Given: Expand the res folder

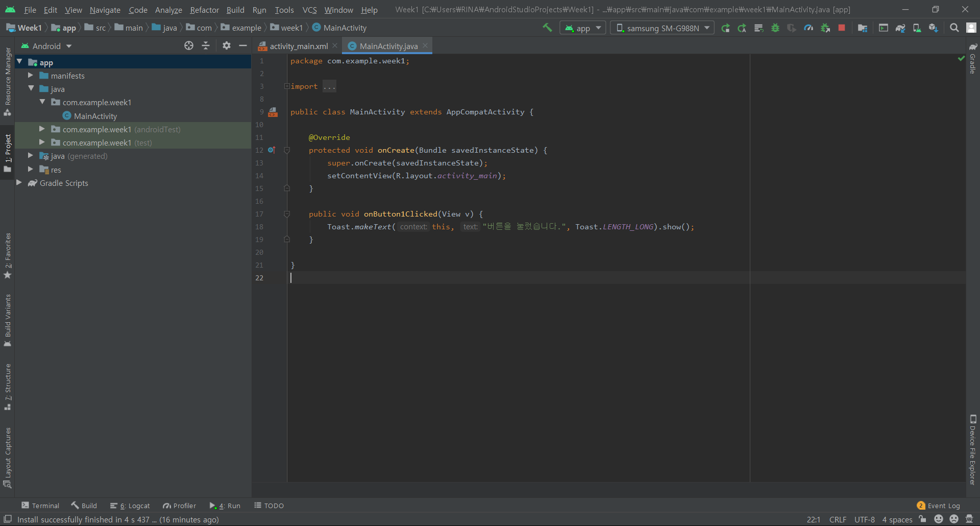Looking at the screenshot, I should coord(31,169).
